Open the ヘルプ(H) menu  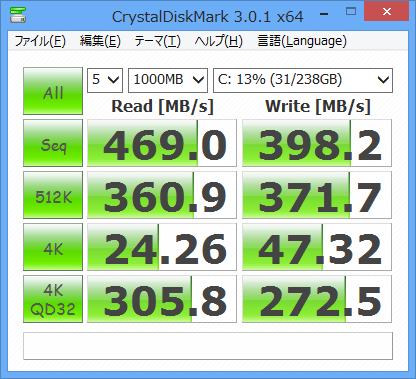[x=218, y=41]
